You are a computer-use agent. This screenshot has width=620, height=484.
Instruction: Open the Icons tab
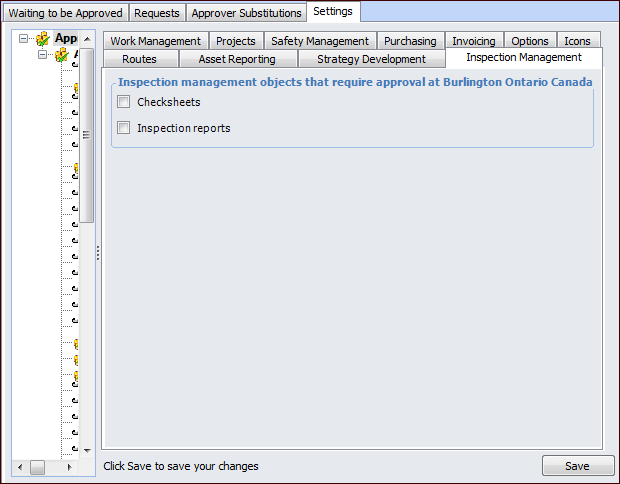tap(577, 41)
